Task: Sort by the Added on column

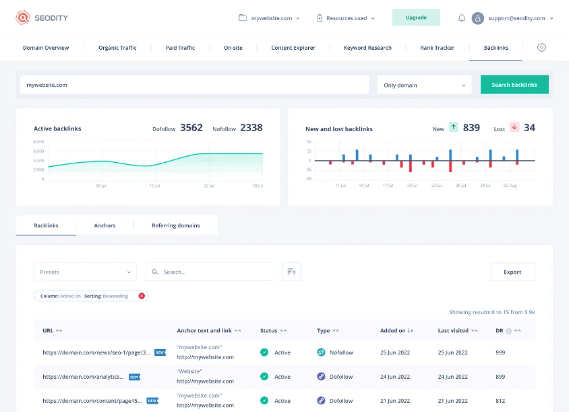Action: [410, 331]
